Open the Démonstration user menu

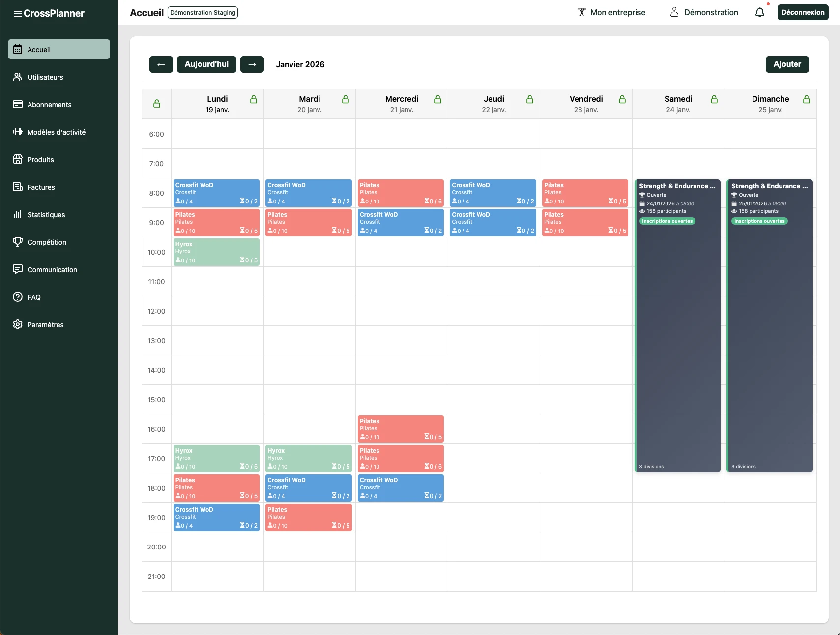pos(704,12)
